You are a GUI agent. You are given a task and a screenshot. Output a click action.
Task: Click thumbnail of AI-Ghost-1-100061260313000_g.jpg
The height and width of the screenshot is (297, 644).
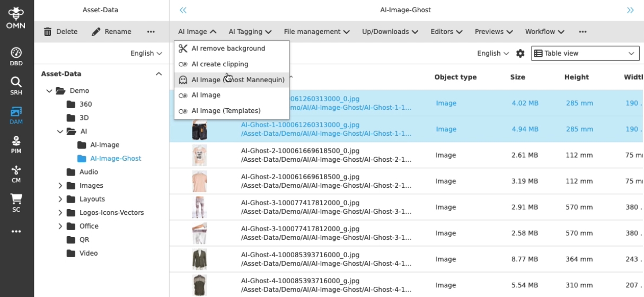pos(199,129)
